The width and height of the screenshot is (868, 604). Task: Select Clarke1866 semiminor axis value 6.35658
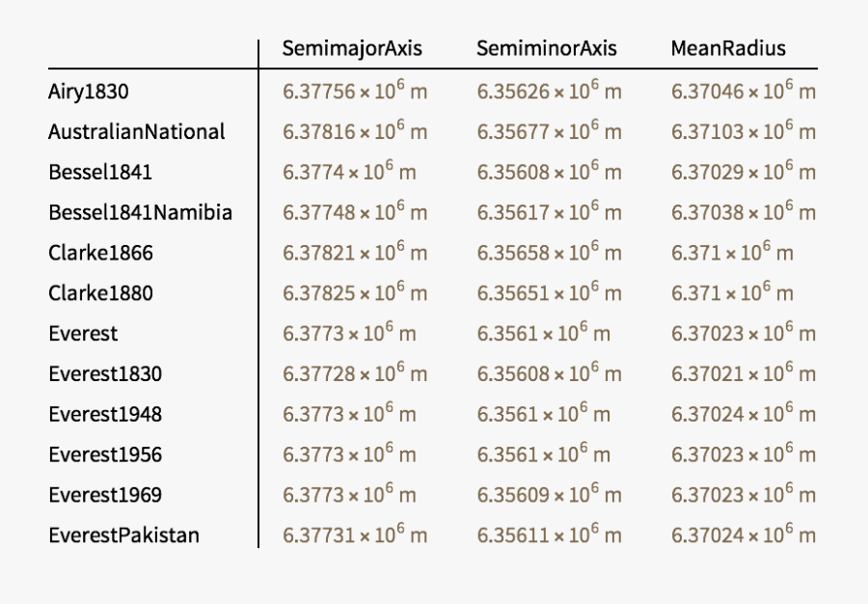pos(549,253)
